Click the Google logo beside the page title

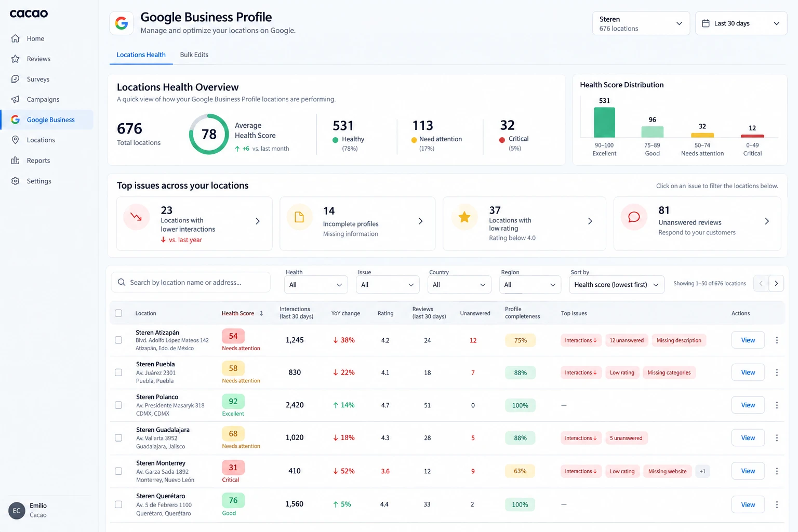(x=122, y=23)
